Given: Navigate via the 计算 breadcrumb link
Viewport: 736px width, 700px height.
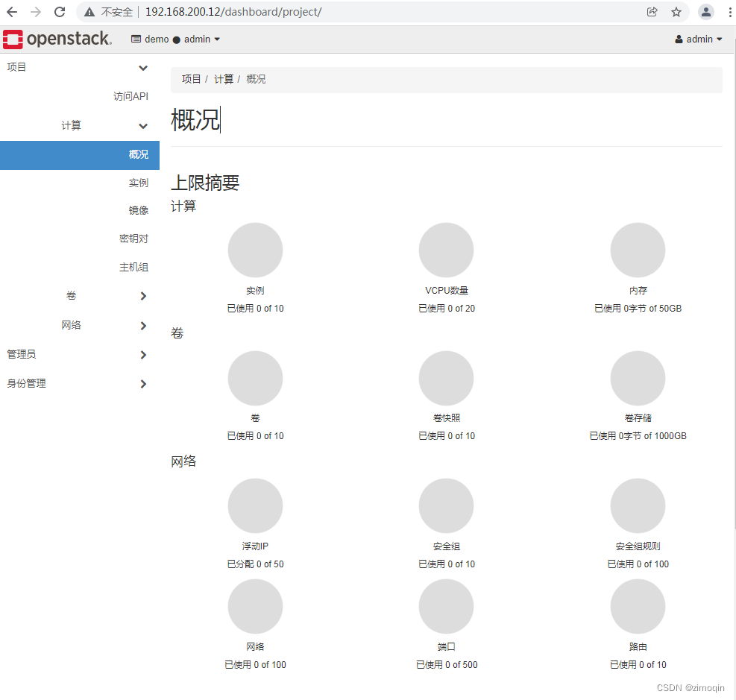Looking at the screenshot, I should pyautogui.click(x=224, y=78).
